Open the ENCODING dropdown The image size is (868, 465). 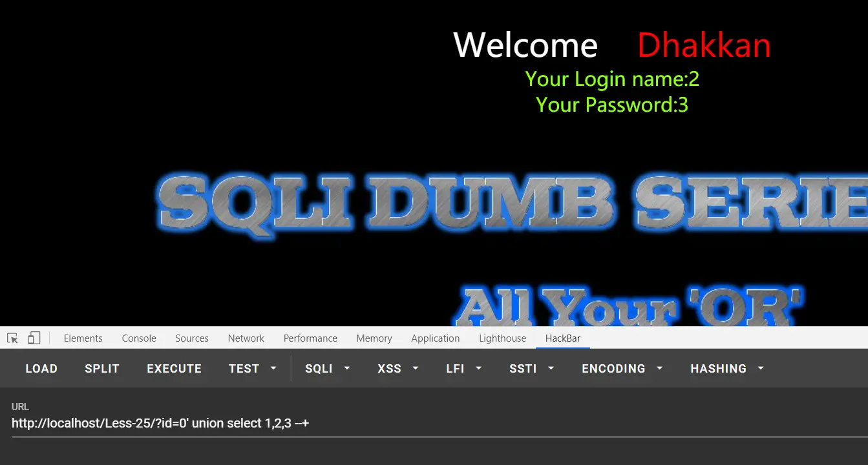(x=622, y=368)
